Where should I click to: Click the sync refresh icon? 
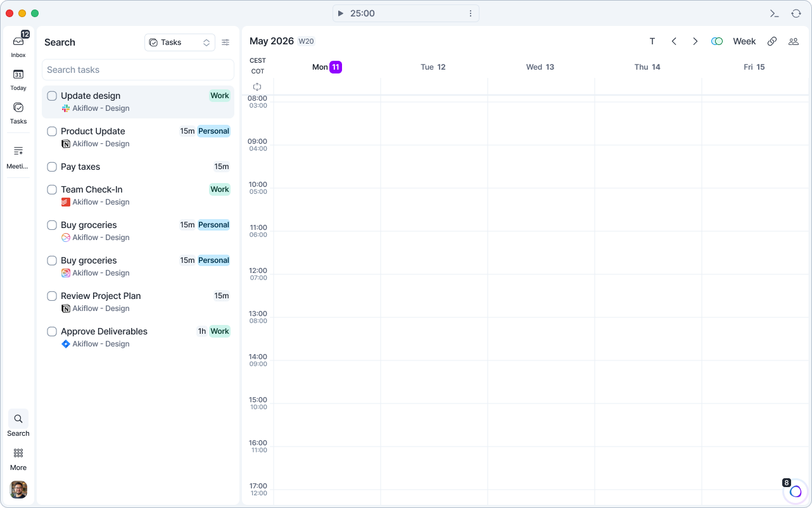coord(796,13)
